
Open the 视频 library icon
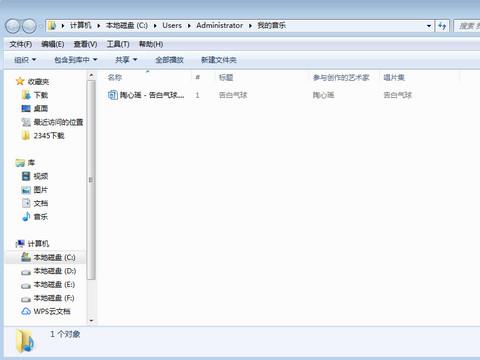(x=26, y=176)
